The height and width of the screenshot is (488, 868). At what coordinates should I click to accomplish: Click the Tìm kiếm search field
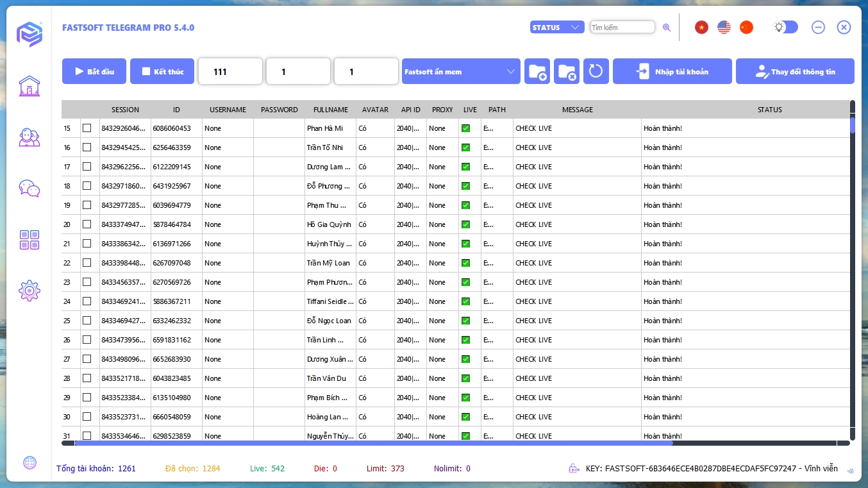(x=622, y=28)
